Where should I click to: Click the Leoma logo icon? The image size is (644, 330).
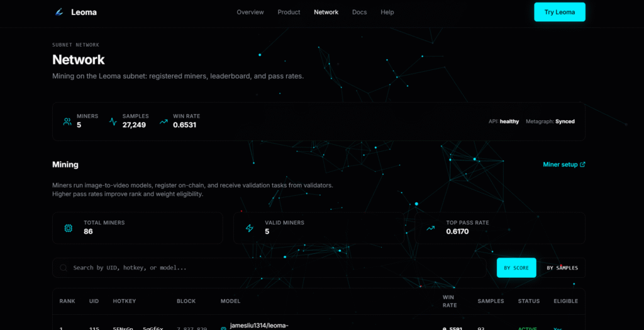point(59,12)
